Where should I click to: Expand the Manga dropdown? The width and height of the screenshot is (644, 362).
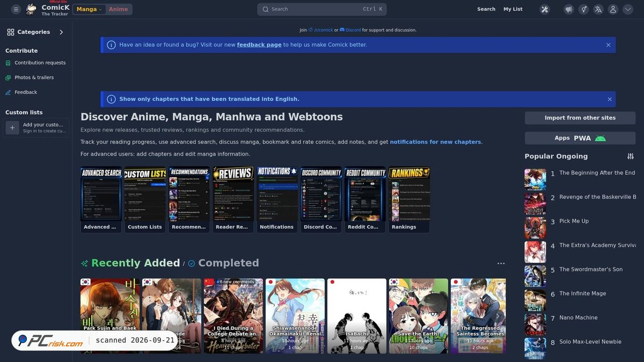tap(89, 9)
